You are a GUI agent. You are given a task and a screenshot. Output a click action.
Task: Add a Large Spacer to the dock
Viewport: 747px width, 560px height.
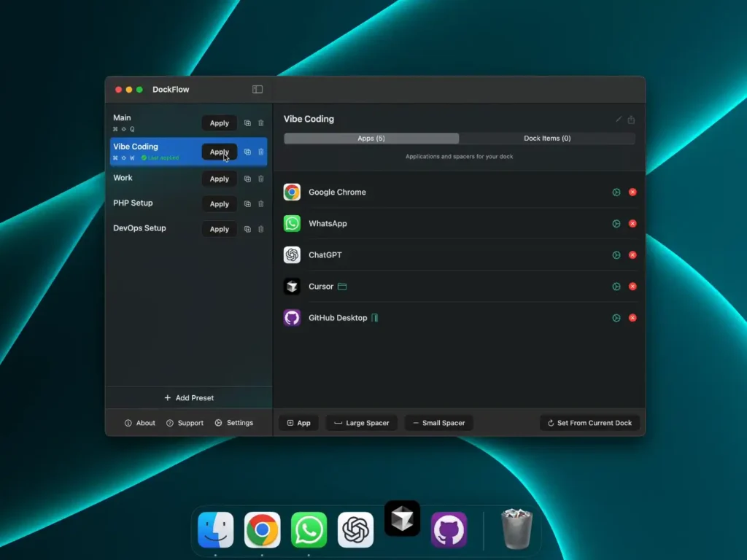point(361,423)
